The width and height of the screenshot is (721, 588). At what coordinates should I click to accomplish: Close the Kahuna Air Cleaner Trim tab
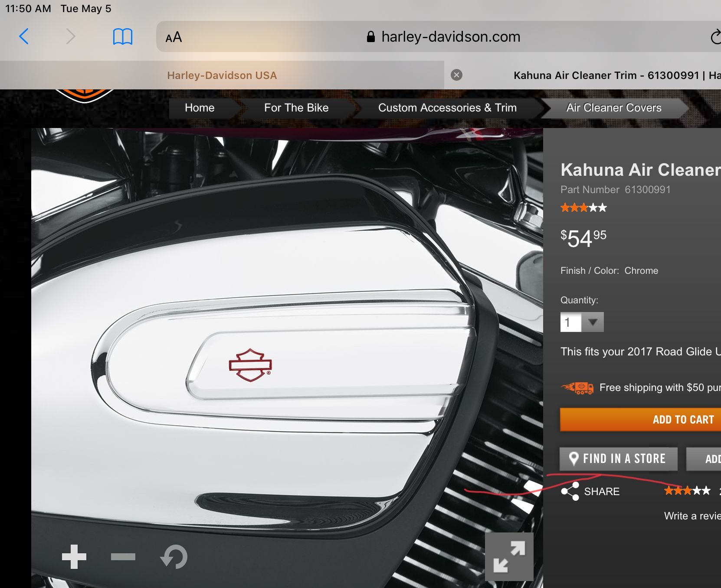coord(456,75)
